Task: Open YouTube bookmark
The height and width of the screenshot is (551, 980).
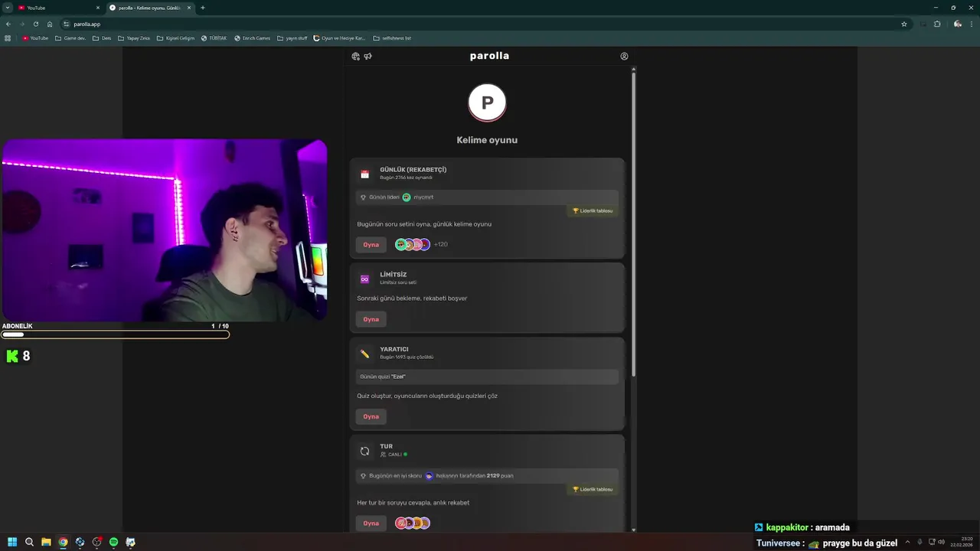Action: coord(35,38)
